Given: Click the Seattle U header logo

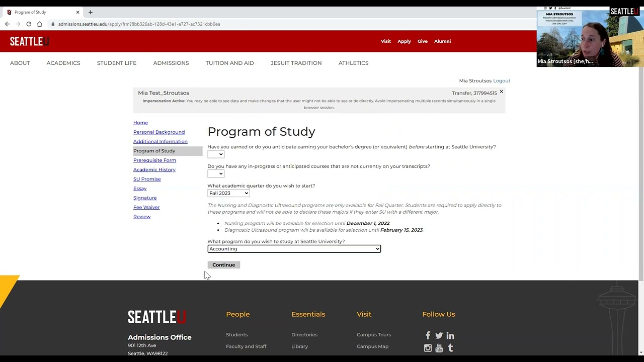Looking at the screenshot, I should (x=29, y=41).
